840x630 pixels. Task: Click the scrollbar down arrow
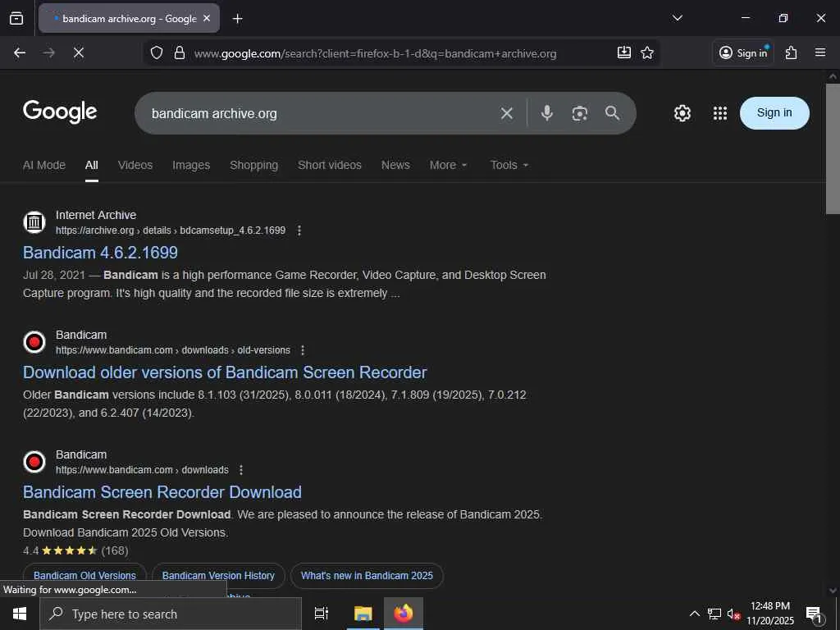coord(833,591)
